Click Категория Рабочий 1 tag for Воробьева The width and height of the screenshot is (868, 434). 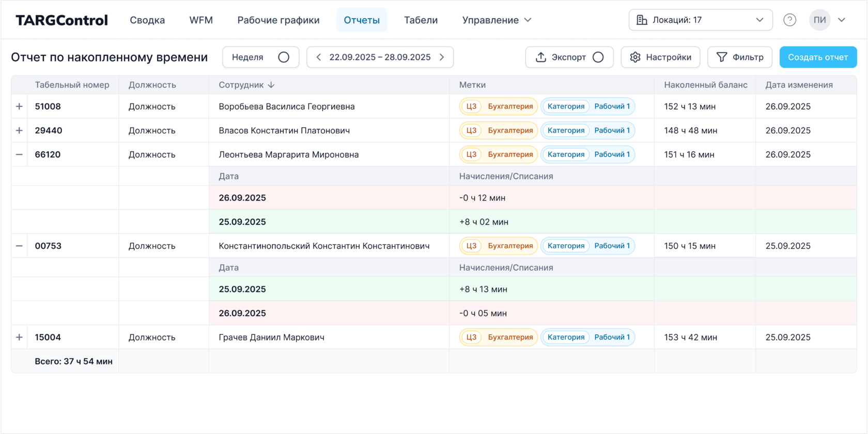(588, 106)
